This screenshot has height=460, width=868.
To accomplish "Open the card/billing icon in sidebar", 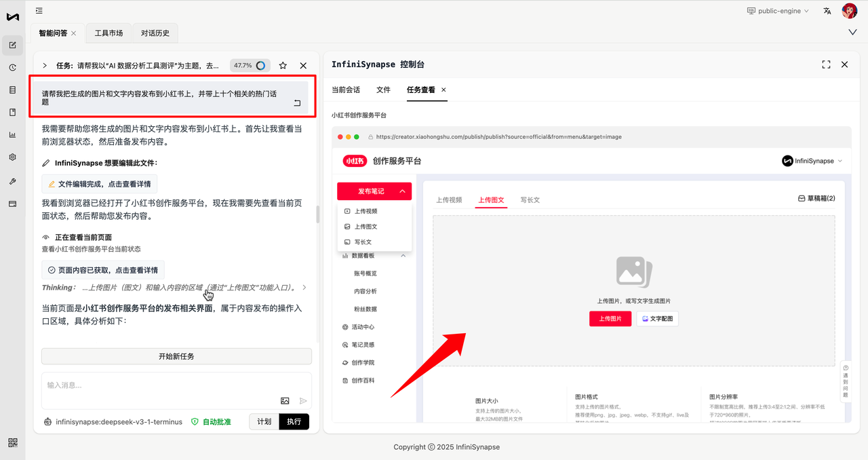I will [x=12, y=204].
